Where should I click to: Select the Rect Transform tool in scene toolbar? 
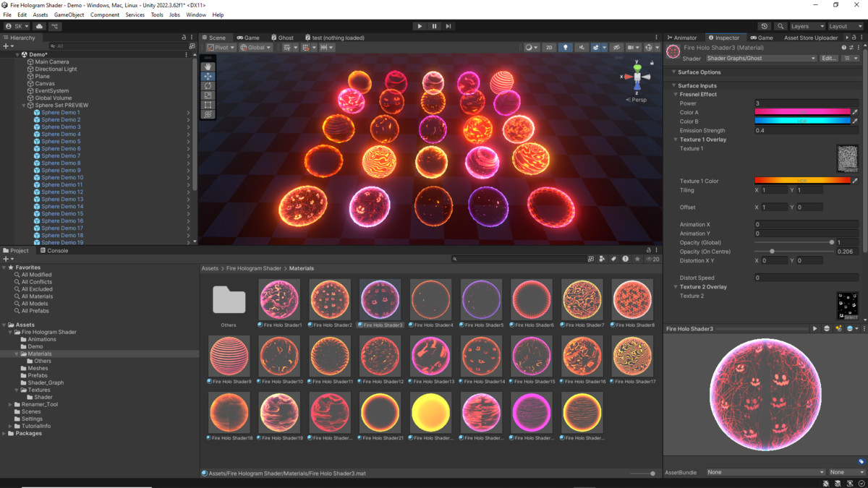tap(208, 103)
